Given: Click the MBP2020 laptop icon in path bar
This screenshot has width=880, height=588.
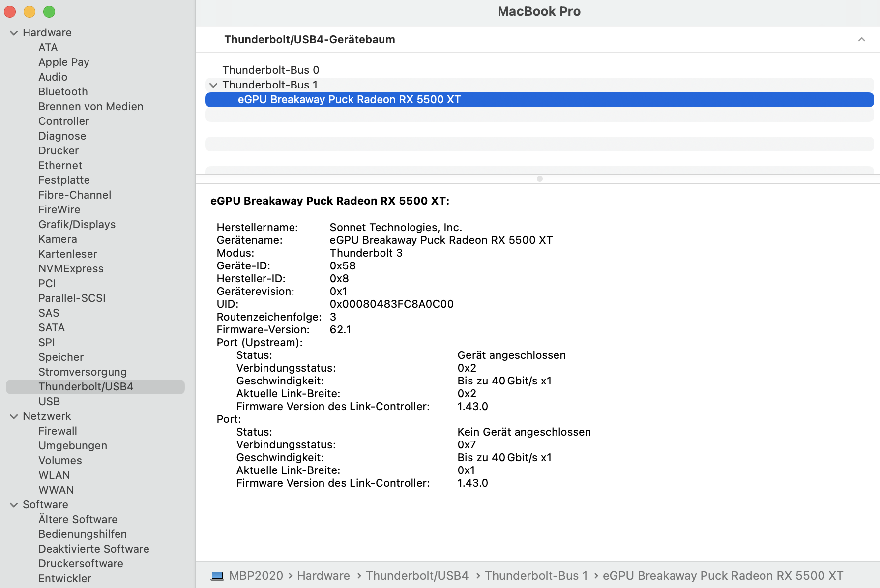Looking at the screenshot, I should [217, 576].
